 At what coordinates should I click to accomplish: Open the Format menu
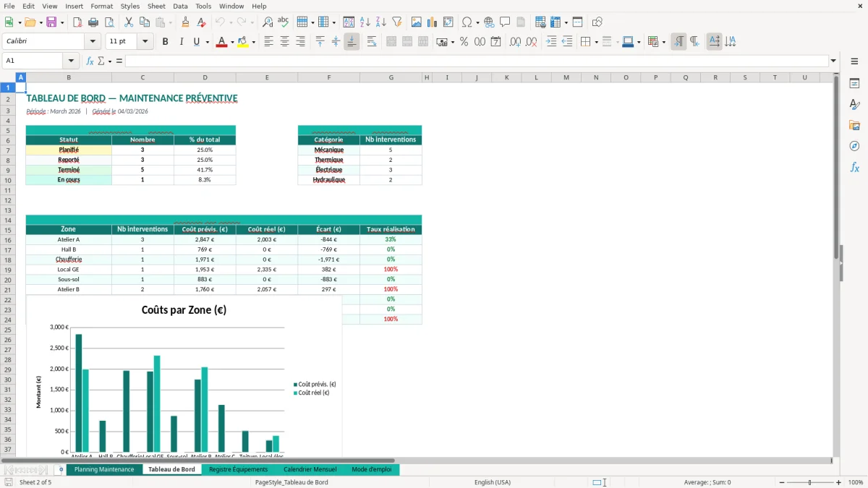coord(101,6)
